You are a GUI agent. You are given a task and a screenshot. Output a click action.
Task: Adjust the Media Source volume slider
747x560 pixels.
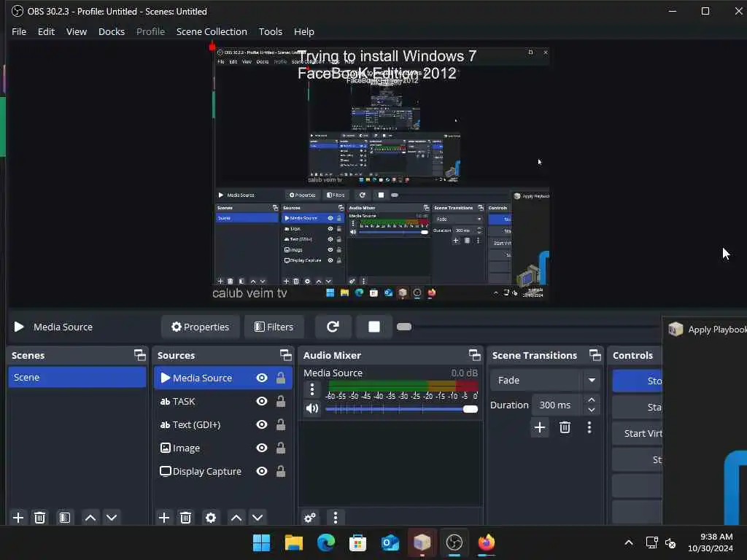coord(402,409)
